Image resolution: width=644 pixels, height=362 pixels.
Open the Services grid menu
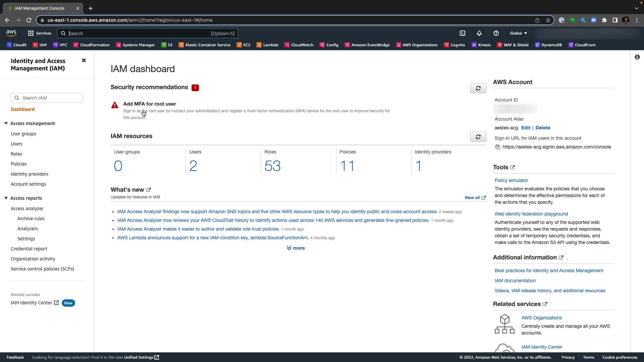click(40, 33)
